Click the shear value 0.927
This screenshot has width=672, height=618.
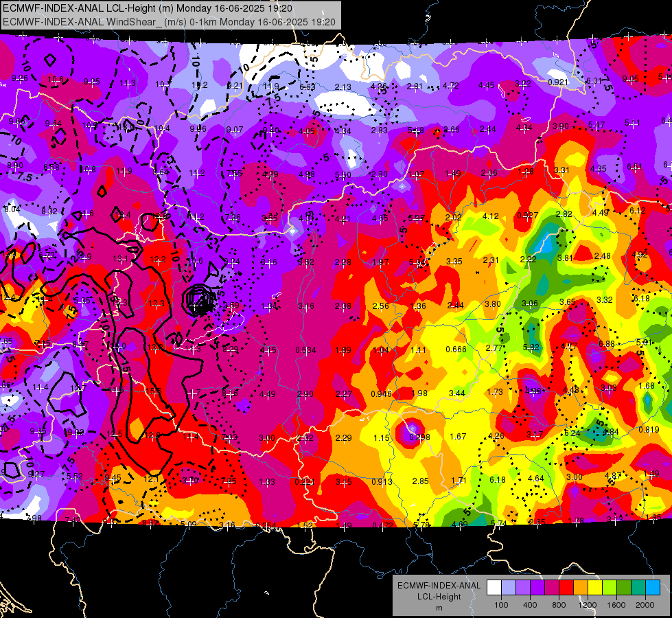tap(528, 216)
